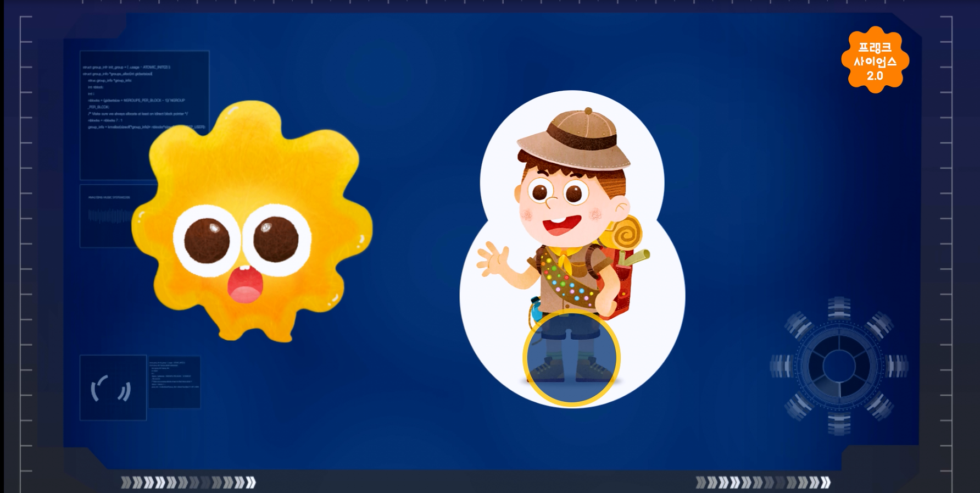The height and width of the screenshot is (493, 980).
Task: Click the red backpack
Action: point(621,286)
